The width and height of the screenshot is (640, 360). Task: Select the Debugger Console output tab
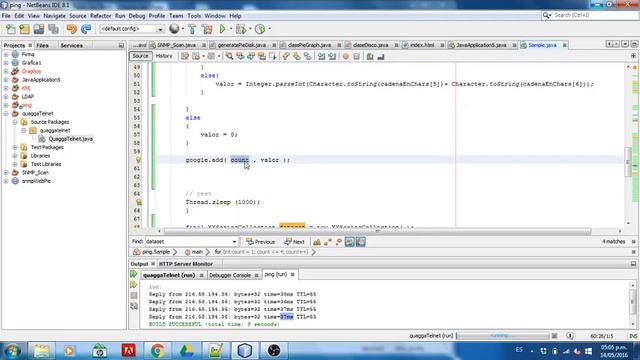230,276
